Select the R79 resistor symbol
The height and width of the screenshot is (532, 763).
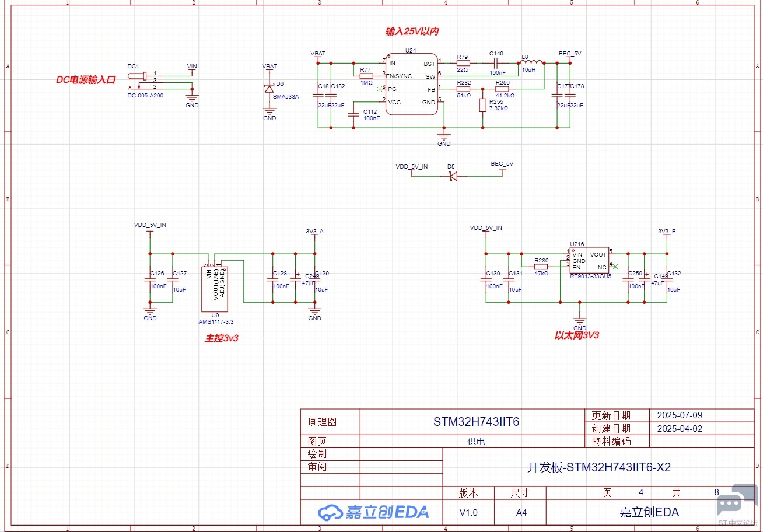[x=463, y=63]
